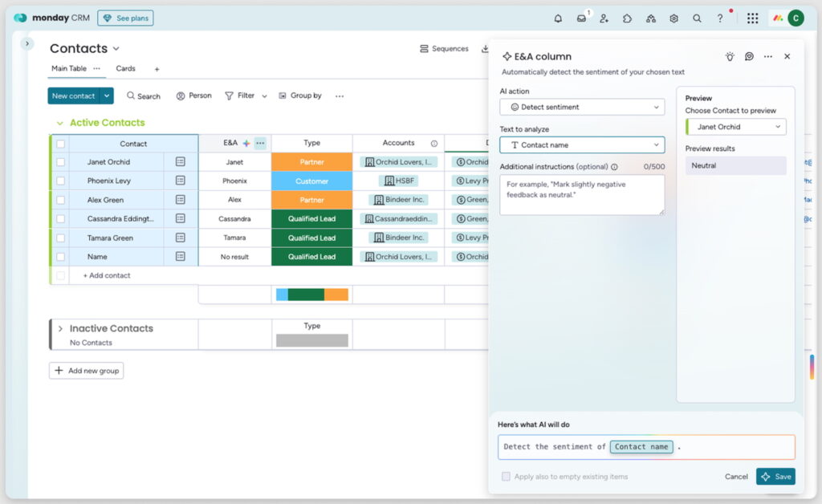Click Janet Orchid's orange Partner status cell

tap(312, 162)
